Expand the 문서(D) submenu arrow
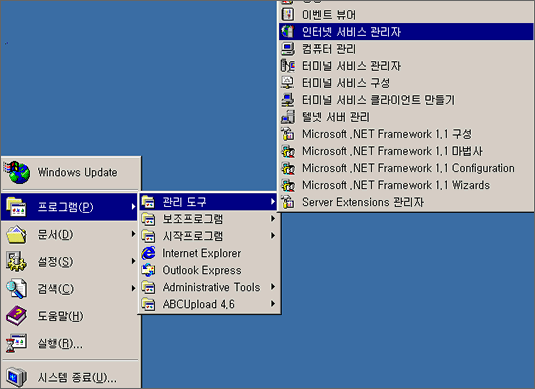Image resolution: width=535 pixels, height=389 pixels. (133, 234)
